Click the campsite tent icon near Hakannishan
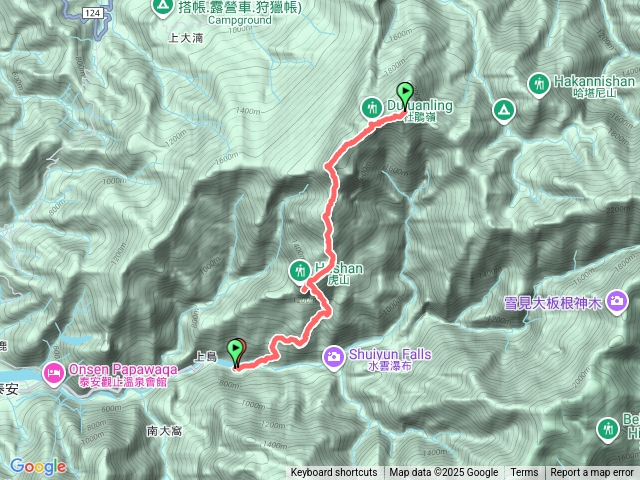 504,110
